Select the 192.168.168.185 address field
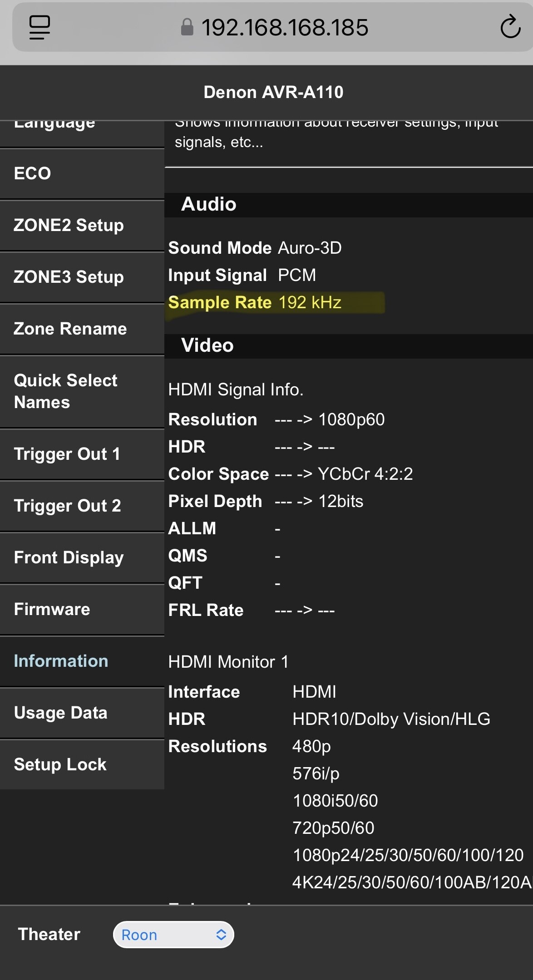 pyautogui.click(x=272, y=27)
